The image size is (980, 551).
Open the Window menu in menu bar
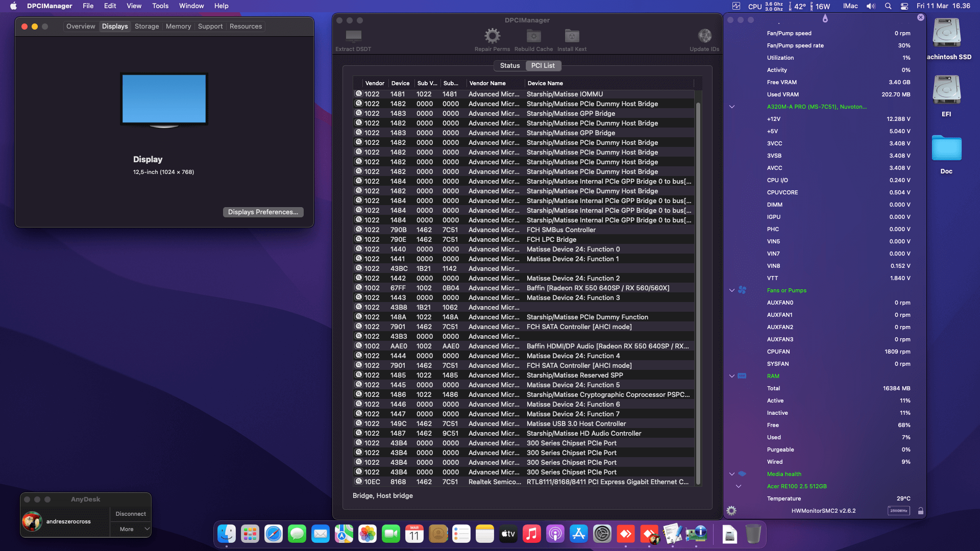coord(191,6)
